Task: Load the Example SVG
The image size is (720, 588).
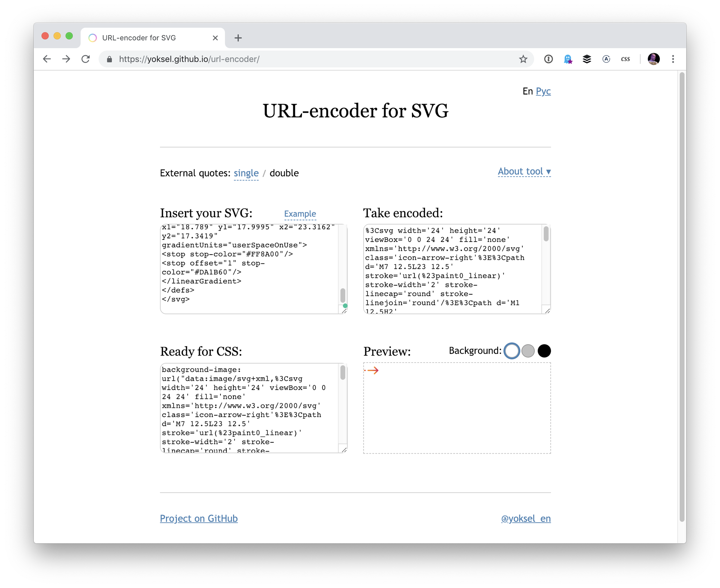Action: (300, 213)
